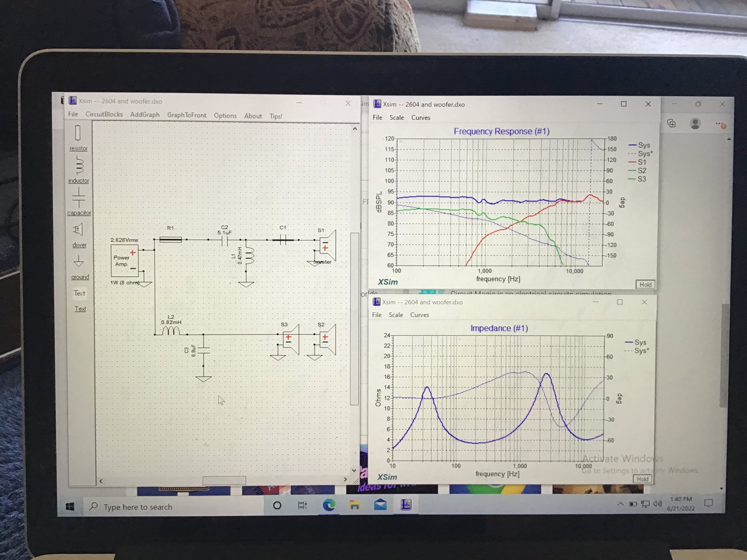This screenshot has width=747, height=560.
Task: Select driver S2 in the schematic
Action: click(x=327, y=339)
